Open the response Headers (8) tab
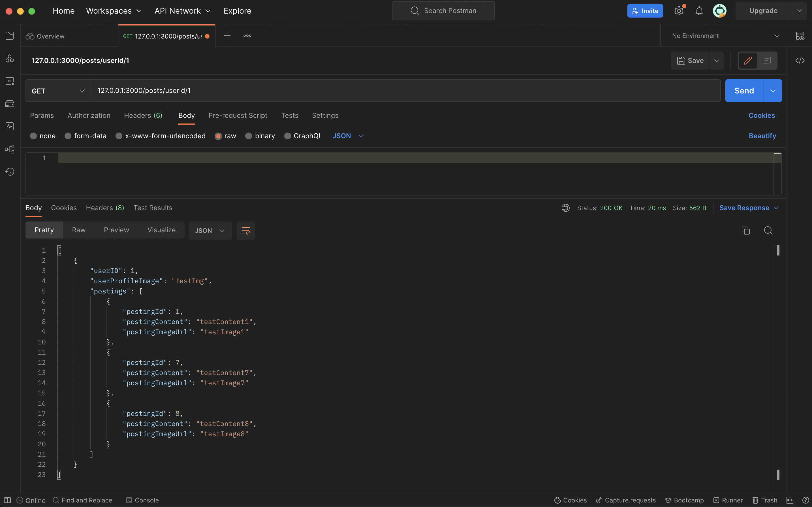This screenshot has width=812, height=507. (105, 208)
